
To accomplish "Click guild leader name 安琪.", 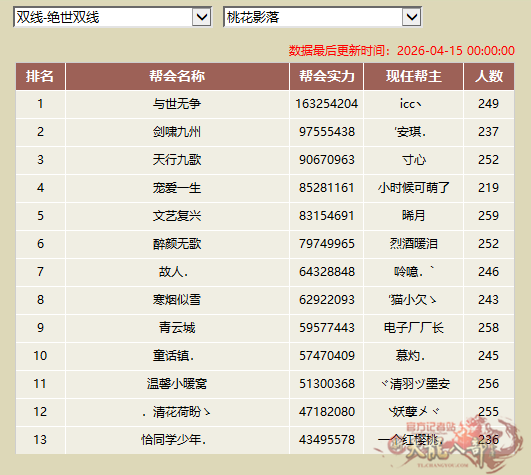I will pyautogui.click(x=410, y=132).
